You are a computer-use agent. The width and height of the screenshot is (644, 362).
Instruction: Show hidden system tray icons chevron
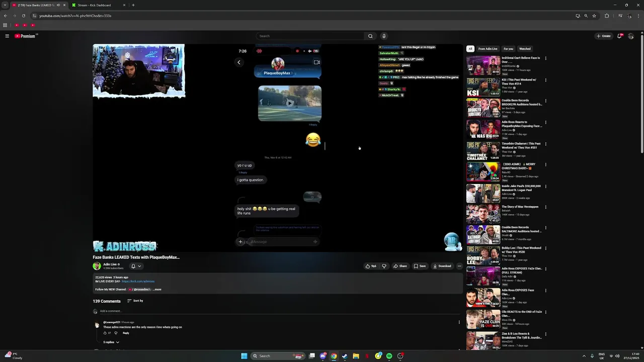point(584,356)
